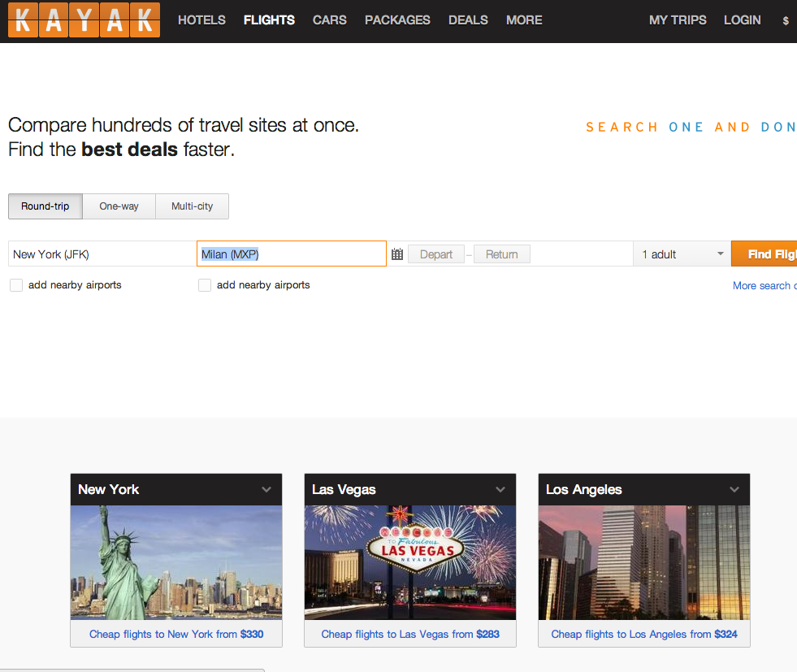Click the Los Angeles card title
Screen dimensions: 797x672
click(x=583, y=489)
